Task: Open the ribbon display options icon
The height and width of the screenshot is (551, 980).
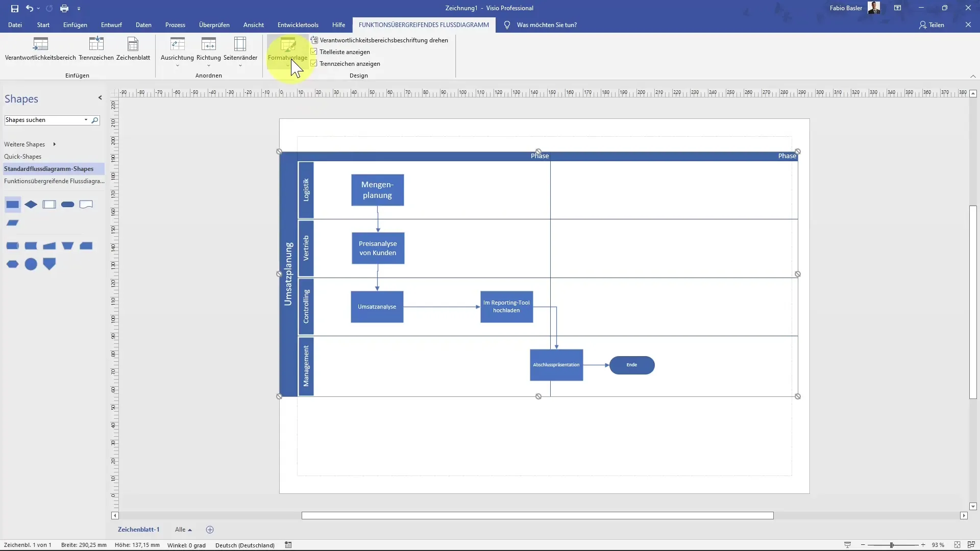Action: pos(897,8)
